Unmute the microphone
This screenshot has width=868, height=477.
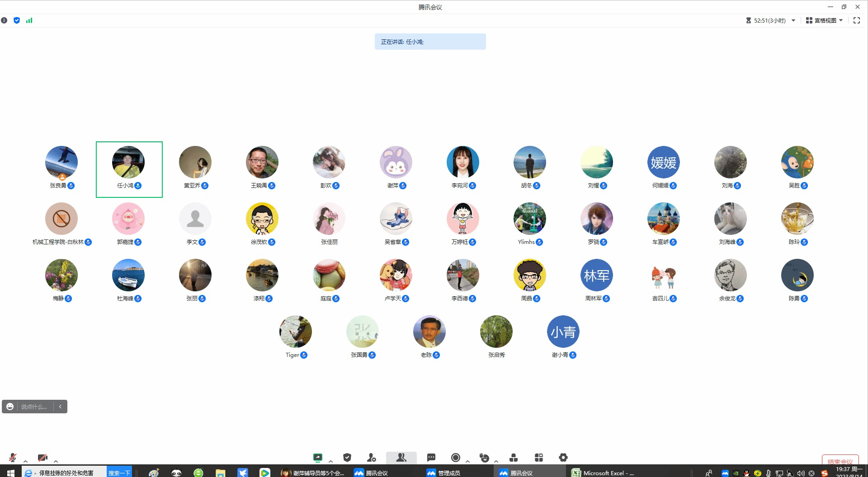pyautogui.click(x=13, y=458)
